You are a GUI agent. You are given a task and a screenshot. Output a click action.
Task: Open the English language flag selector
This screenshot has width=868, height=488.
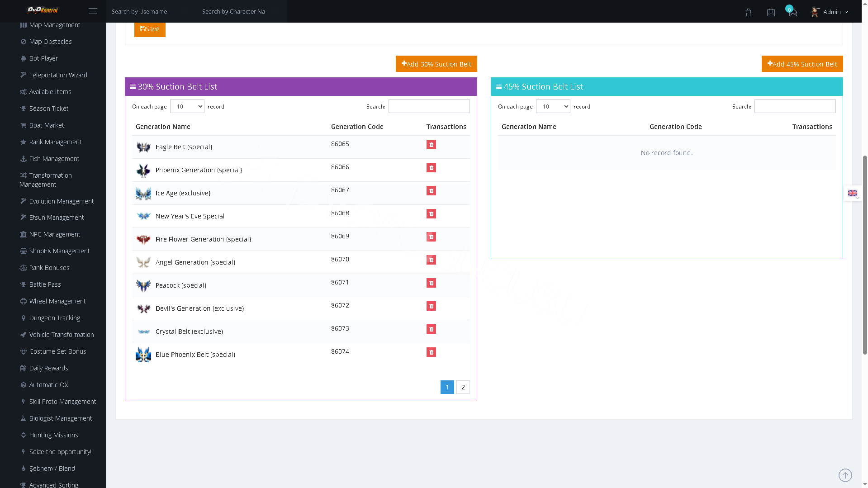coord(853,193)
